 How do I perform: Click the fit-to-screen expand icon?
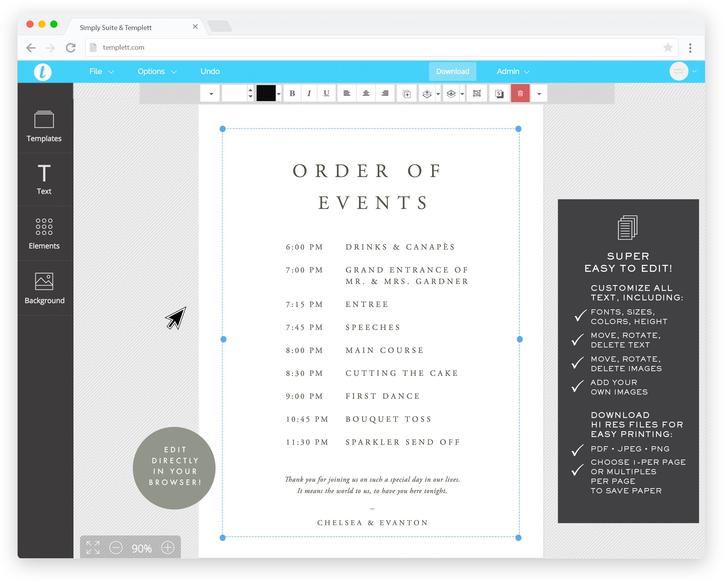(93, 547)
